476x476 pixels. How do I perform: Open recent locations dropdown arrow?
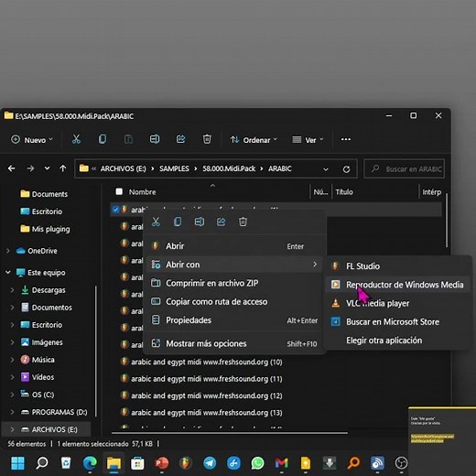[x=47, y=168]
